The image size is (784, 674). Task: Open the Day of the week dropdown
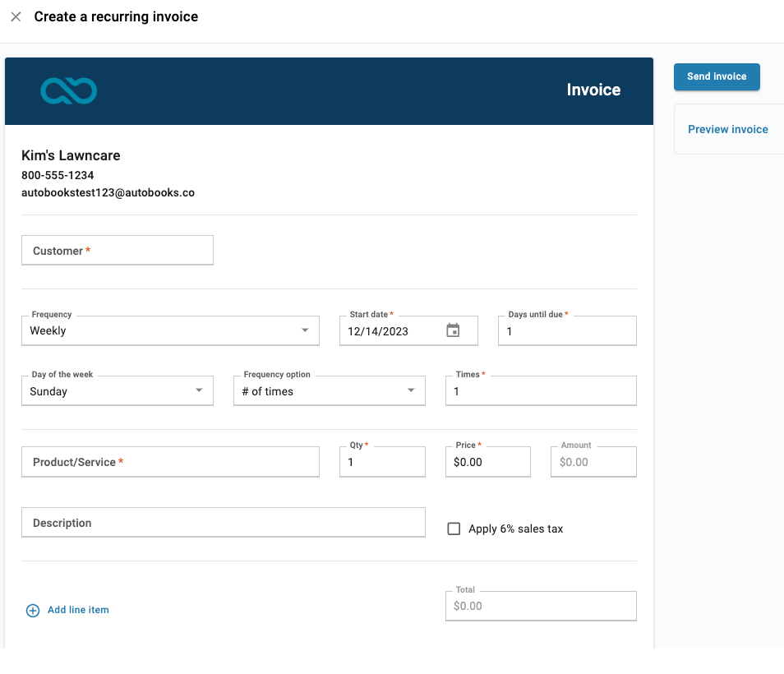click(x=117, y=390)
